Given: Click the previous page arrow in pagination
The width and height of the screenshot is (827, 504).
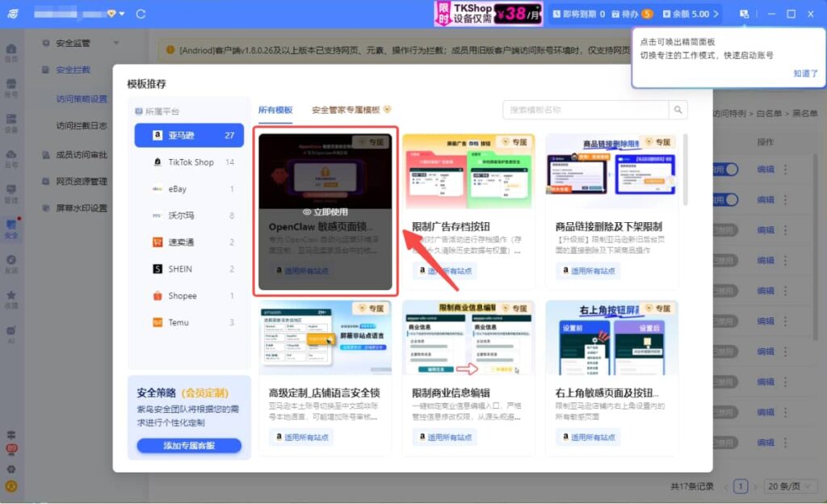Looking at the screenshot, I should (726, 486).
